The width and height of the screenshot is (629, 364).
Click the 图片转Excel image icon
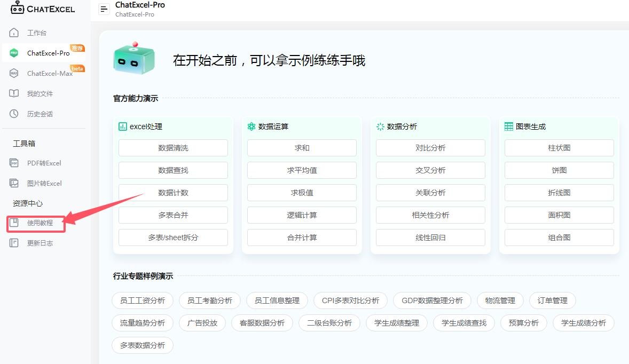click(14, 183)
